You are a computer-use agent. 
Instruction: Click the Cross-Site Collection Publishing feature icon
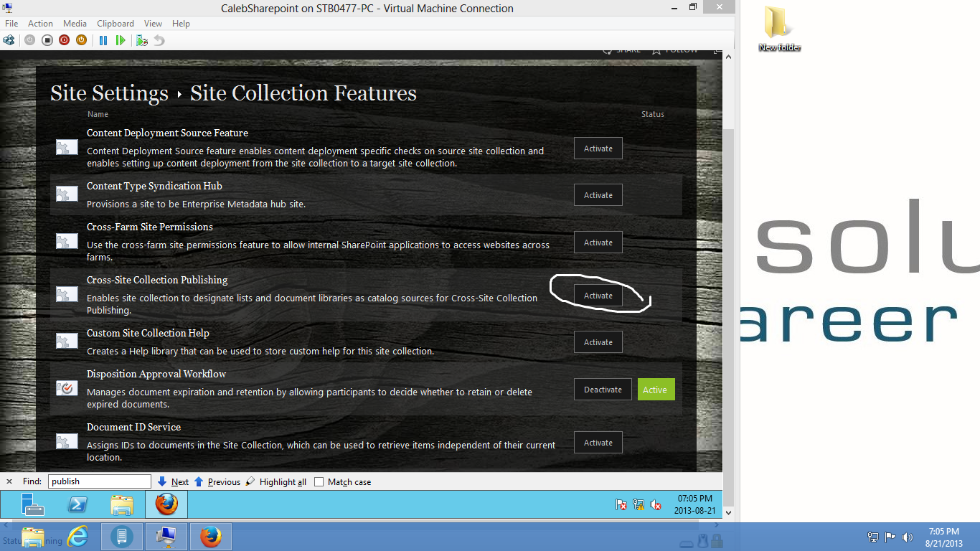[67, 295]
